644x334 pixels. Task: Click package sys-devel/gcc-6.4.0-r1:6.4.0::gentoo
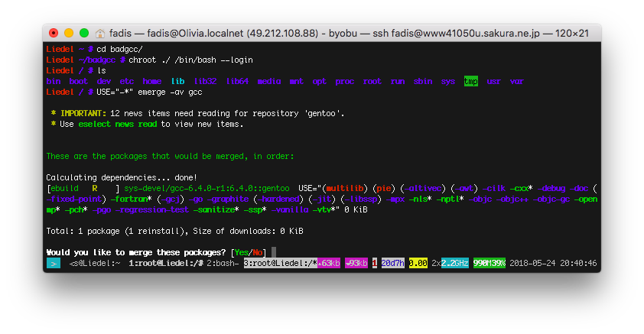207,188
